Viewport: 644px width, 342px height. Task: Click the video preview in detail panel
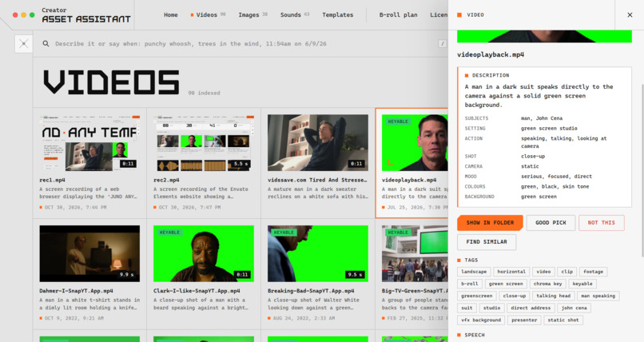544,36
